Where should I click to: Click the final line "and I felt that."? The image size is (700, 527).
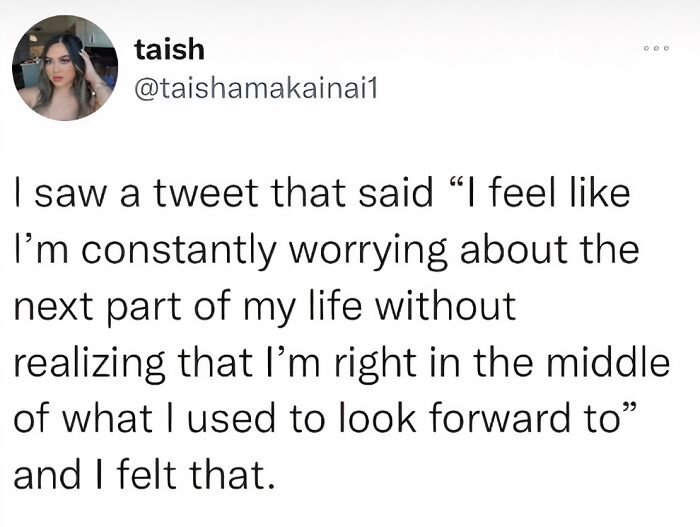[x=142, y=475]
